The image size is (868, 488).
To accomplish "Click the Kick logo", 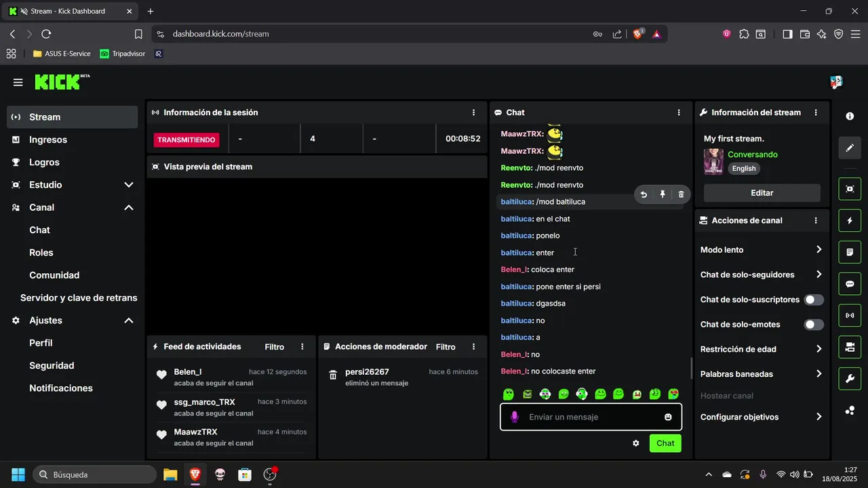I will click(62, 82).
